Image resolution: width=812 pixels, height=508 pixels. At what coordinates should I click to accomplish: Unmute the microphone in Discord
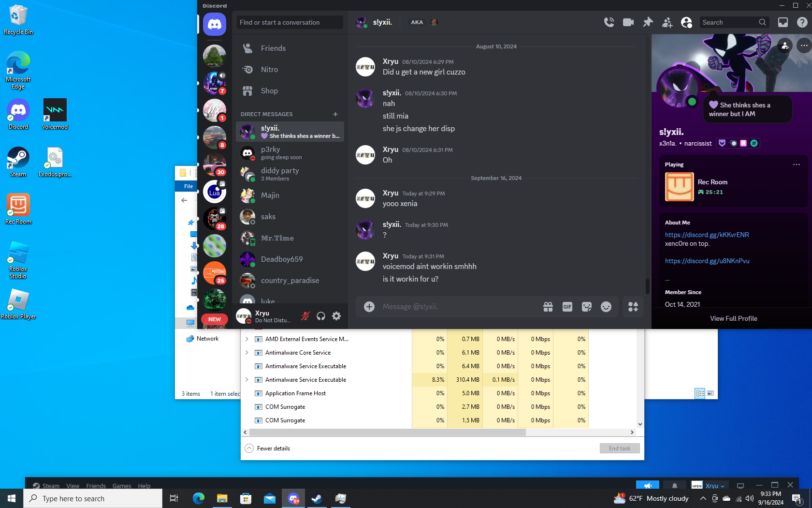pos(305,316)
